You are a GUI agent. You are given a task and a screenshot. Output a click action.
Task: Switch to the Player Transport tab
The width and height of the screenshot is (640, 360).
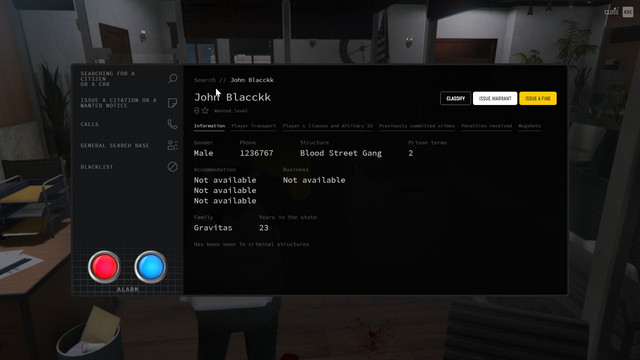pos(253,126)
